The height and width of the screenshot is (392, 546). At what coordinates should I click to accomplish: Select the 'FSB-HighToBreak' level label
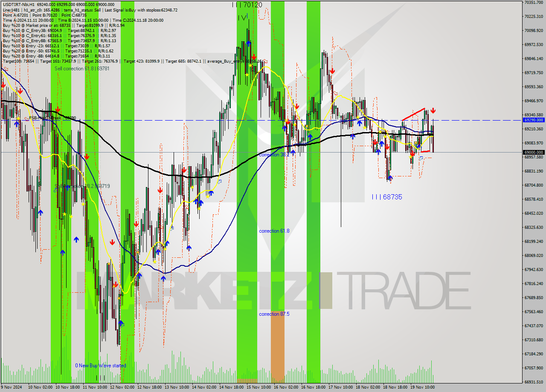pos(52,118)
